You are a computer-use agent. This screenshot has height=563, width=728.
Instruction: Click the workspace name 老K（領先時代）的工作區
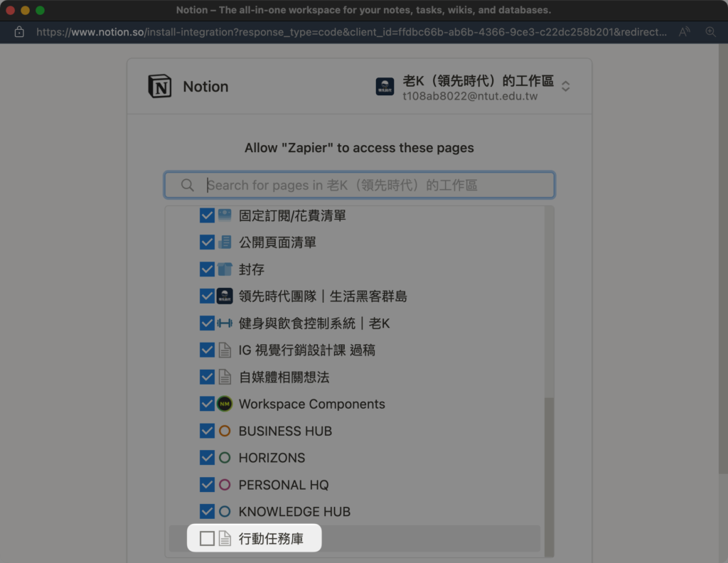478,81
